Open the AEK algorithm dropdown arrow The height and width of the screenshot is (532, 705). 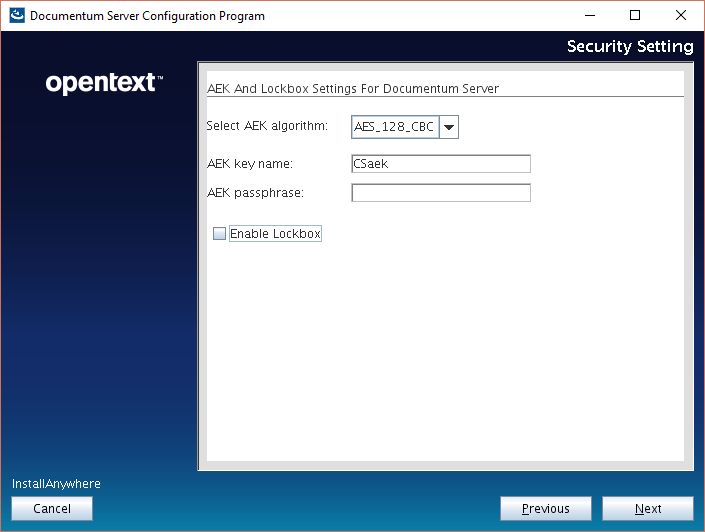[x=449, y=127]
